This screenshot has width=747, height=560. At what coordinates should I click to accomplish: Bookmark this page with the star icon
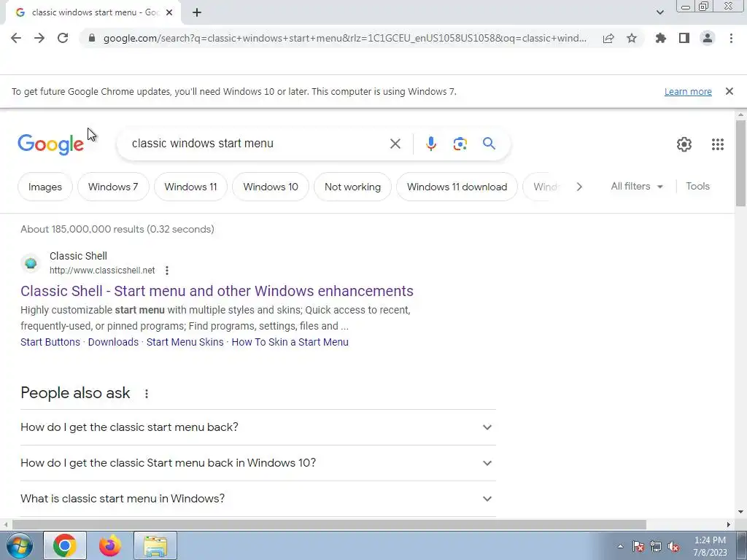[x=632, y=38]
